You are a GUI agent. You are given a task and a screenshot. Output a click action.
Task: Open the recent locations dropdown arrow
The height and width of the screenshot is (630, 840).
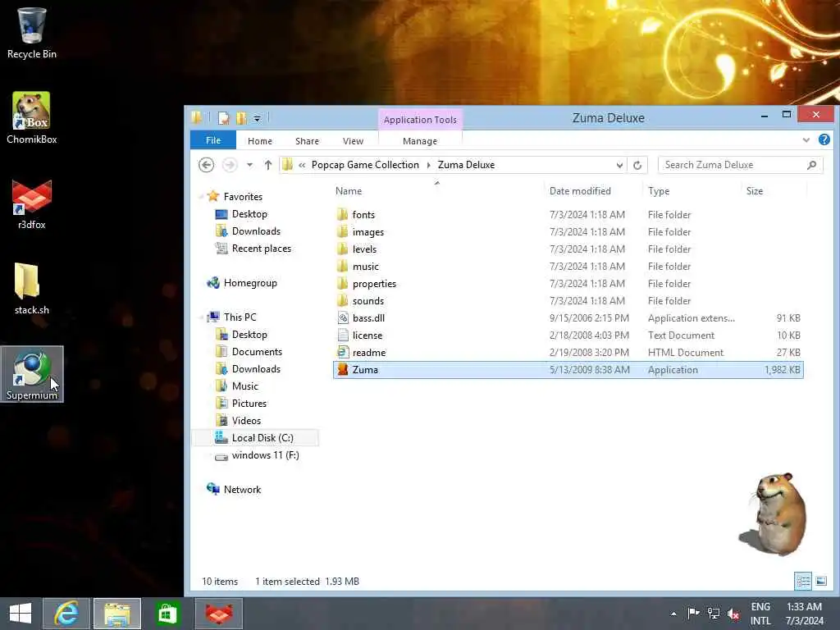(249, 165)
